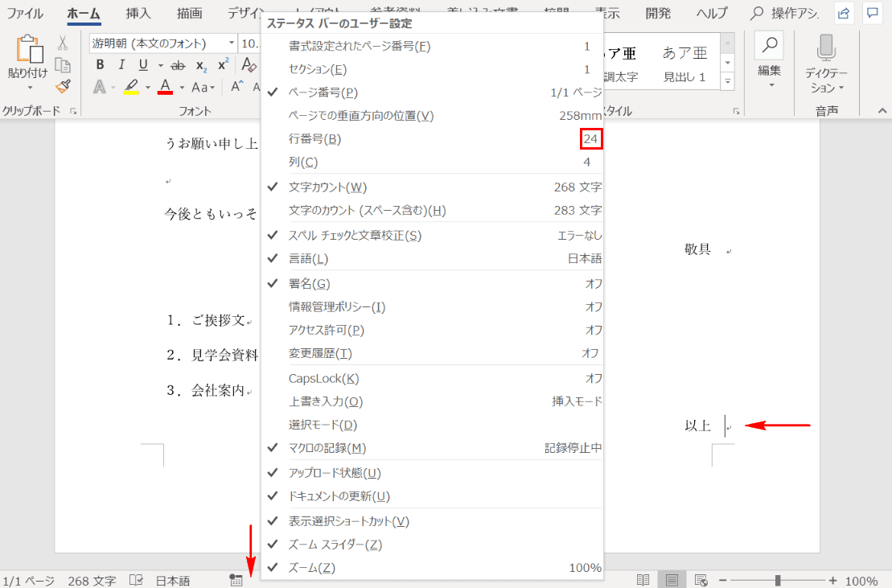Open highlight color dropdown arrow
This screenshot has width=892, height=588.
click(147, 88)
